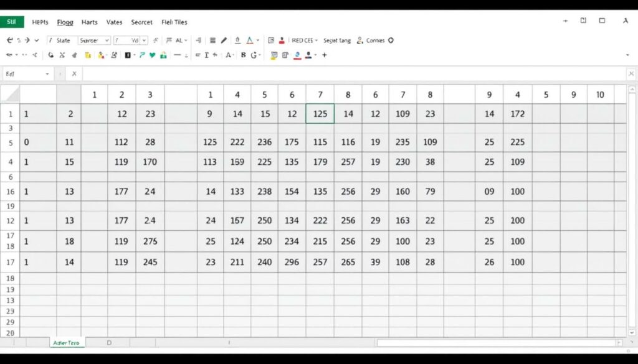Click row header 16
The width and height of the screenshot is (638, 364).
(10, 192)
